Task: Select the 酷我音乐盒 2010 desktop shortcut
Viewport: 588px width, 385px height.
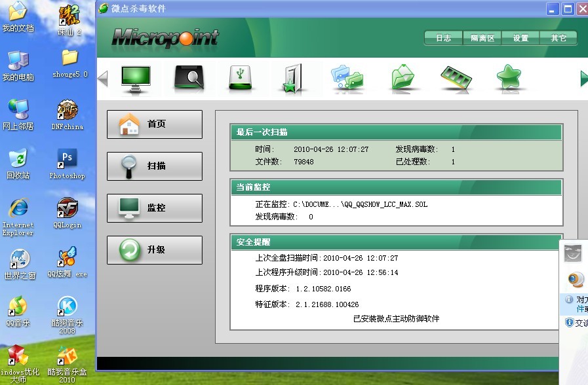Action: click(68, 365)
